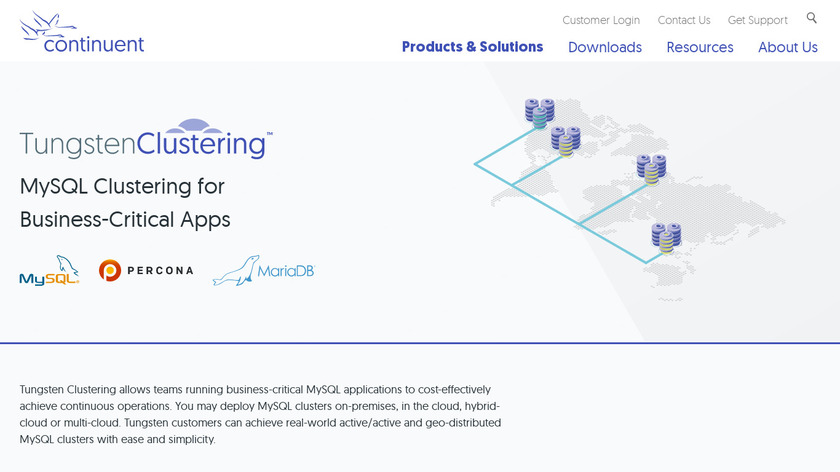Viewport: 840px width, 472px height.
Task: Click the Continuent logo
Action: (x=82, y=32)
